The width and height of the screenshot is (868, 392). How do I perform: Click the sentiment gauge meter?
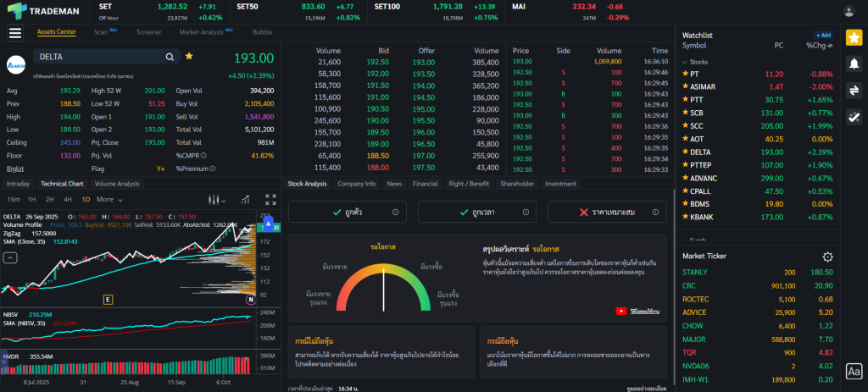point(383,286)
